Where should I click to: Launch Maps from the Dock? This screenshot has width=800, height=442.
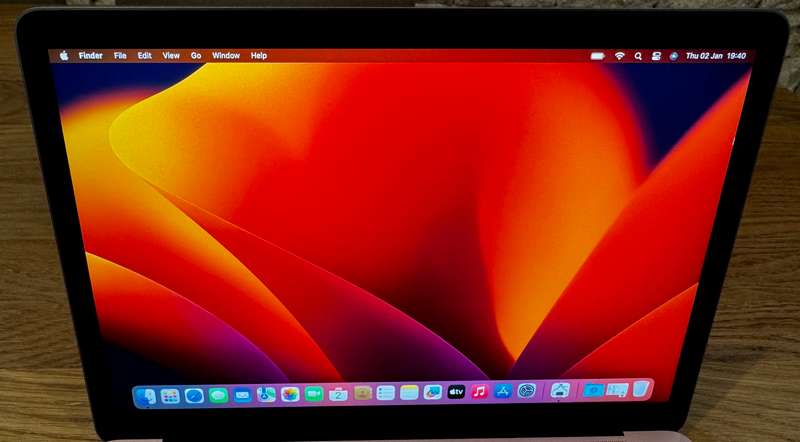(x=266, y=395)
